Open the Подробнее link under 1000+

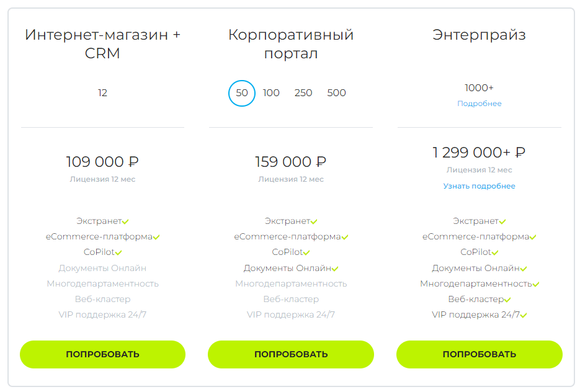(480, 104)
